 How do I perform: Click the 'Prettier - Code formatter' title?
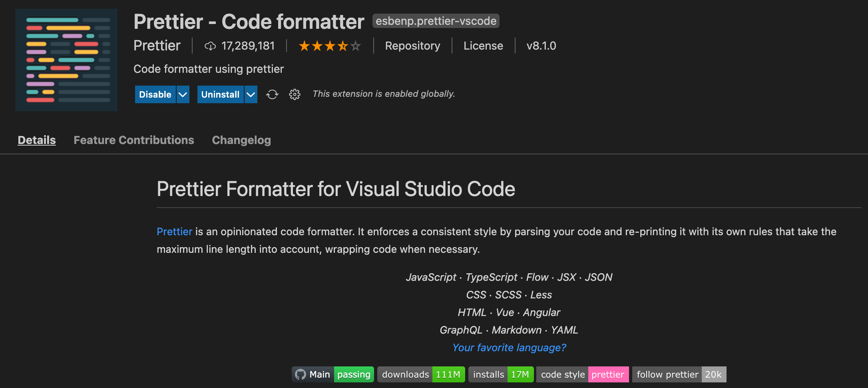click(249, 22)
